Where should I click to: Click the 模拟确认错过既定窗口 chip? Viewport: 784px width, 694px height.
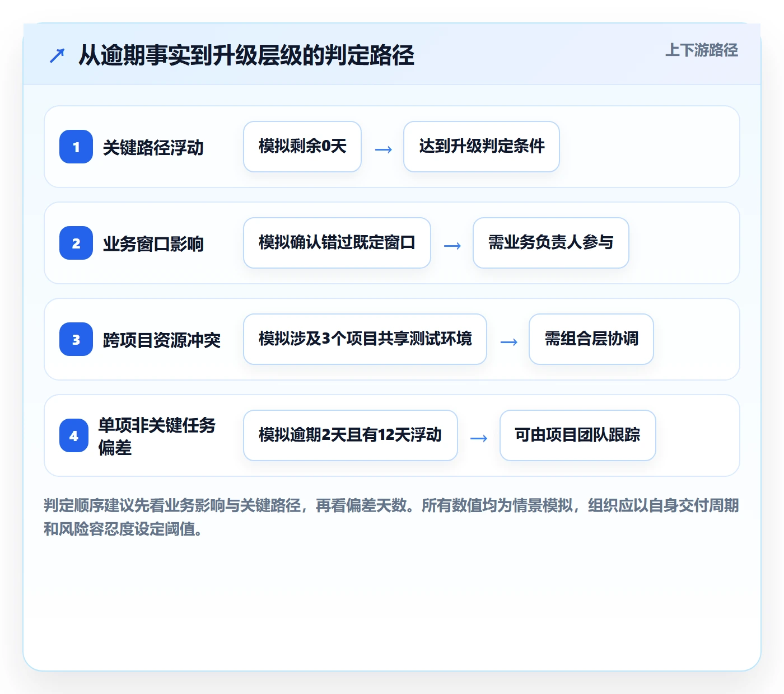point(337,243)
